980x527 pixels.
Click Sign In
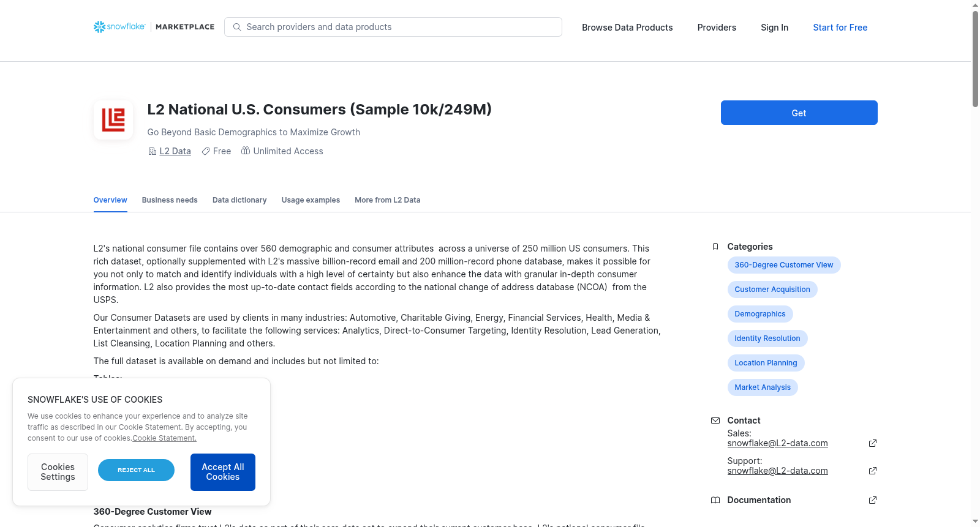tap(774, 28)
